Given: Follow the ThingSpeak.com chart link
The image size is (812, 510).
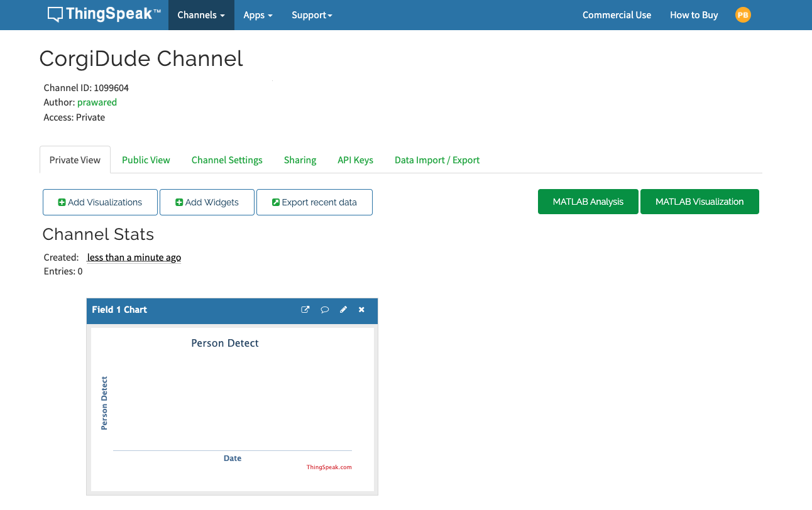Looking at the screenshot, I should pyautogui.click(x=329, y=467).
